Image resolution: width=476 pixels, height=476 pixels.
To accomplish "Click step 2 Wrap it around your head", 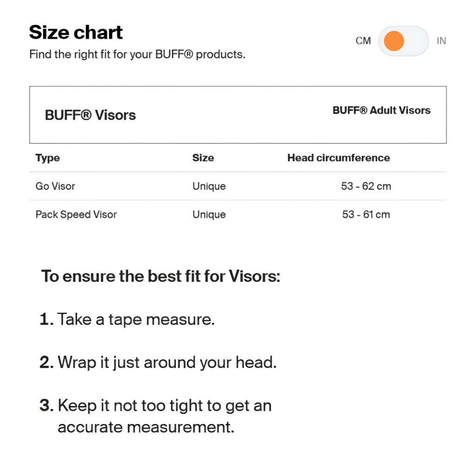I will click(x=158, y=363).
